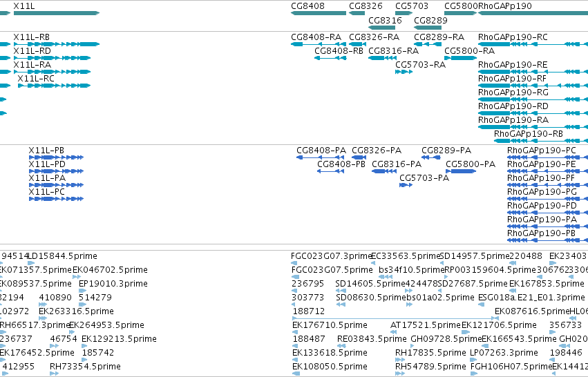Click the CG5703 gene feature
This screenshot has width=588, height=377.
404,13
